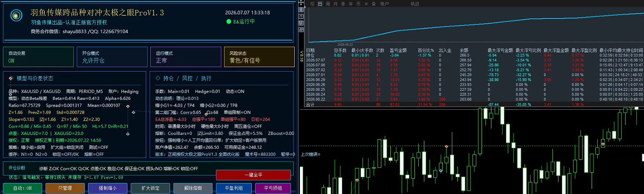Open the 轨迹 track tab

415,4
